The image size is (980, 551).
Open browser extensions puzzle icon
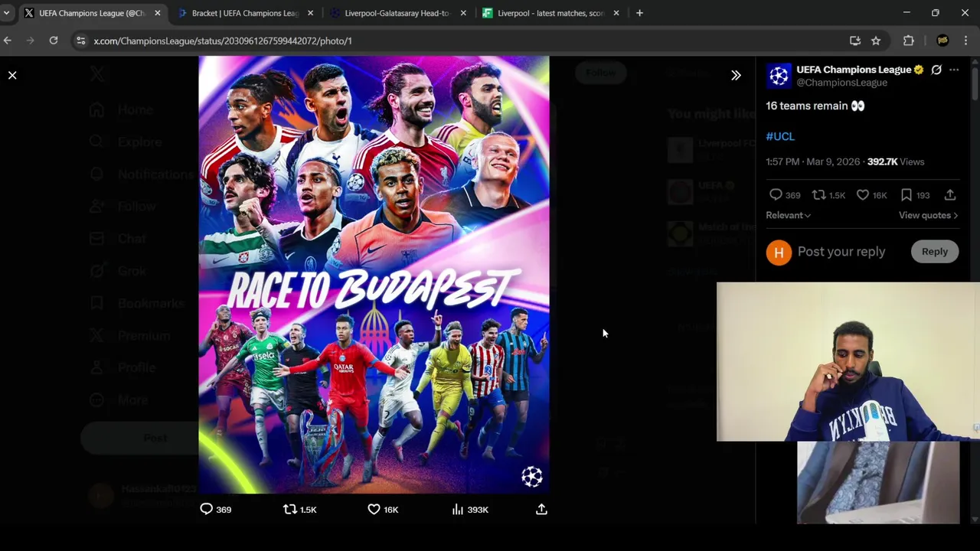coord(909,41)
